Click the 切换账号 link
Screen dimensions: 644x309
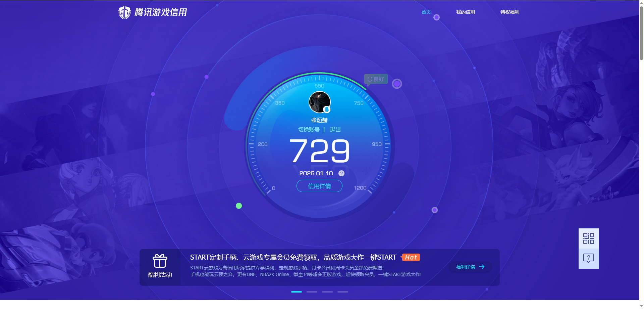(x=309, y=129)
